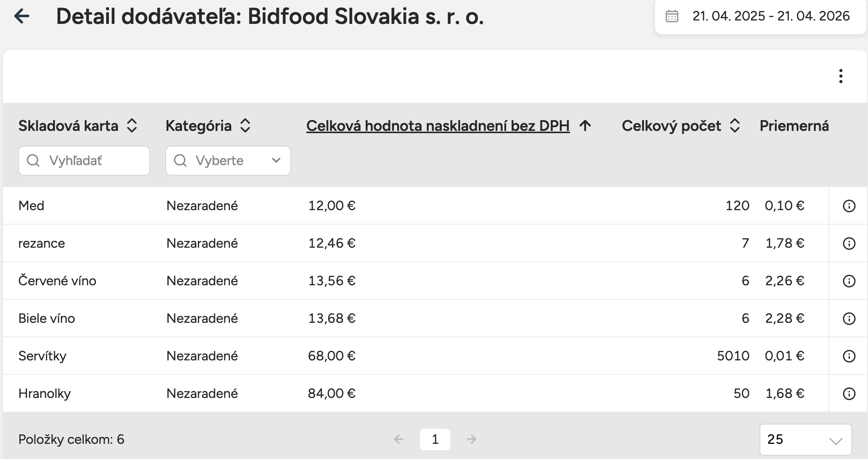Open the date range picker
The height and width of the screenshot is (459, 868).
pos(771,16)
